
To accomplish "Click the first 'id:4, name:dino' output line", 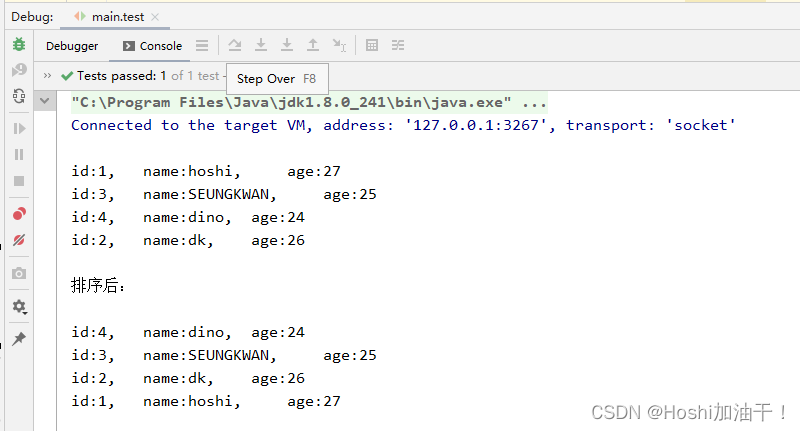I will tap(188, 217).
